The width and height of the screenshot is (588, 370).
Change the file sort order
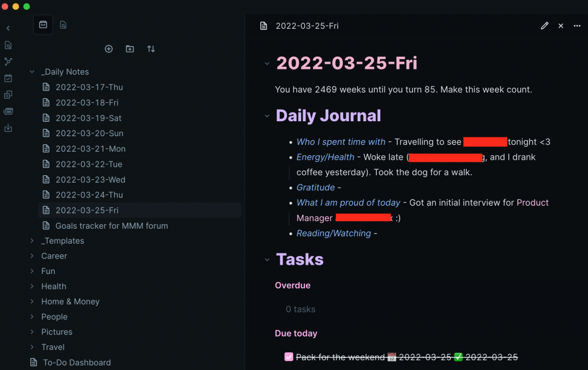pos(151,49)
